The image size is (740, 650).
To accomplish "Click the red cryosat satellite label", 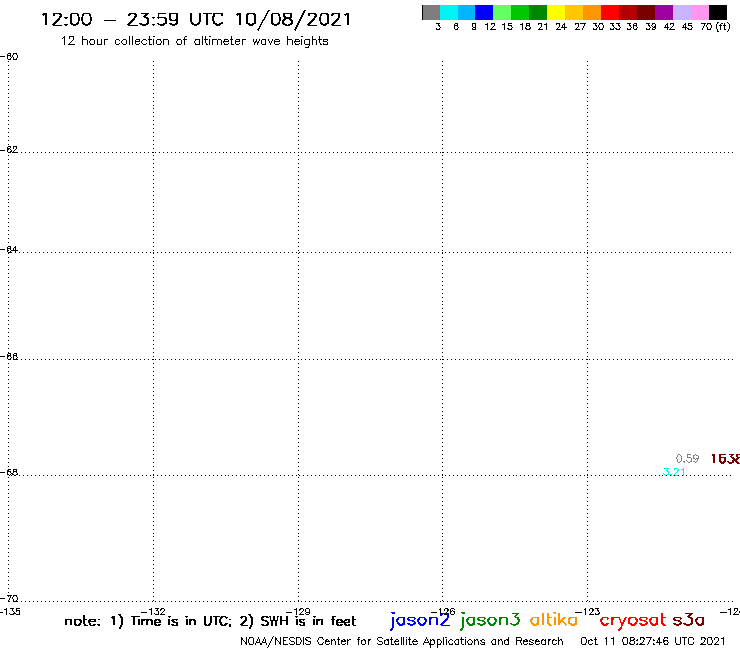I will [632, 620].
